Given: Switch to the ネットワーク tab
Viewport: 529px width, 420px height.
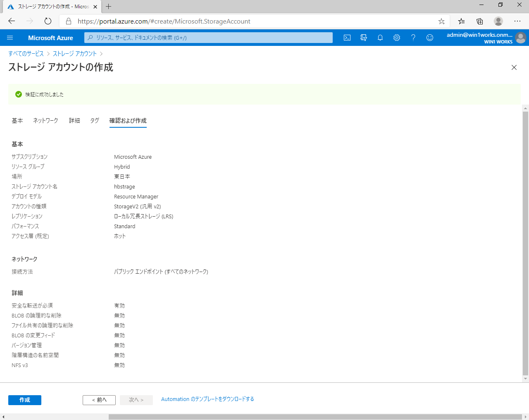Looking at the screenshot, I should tap(45, 121).
